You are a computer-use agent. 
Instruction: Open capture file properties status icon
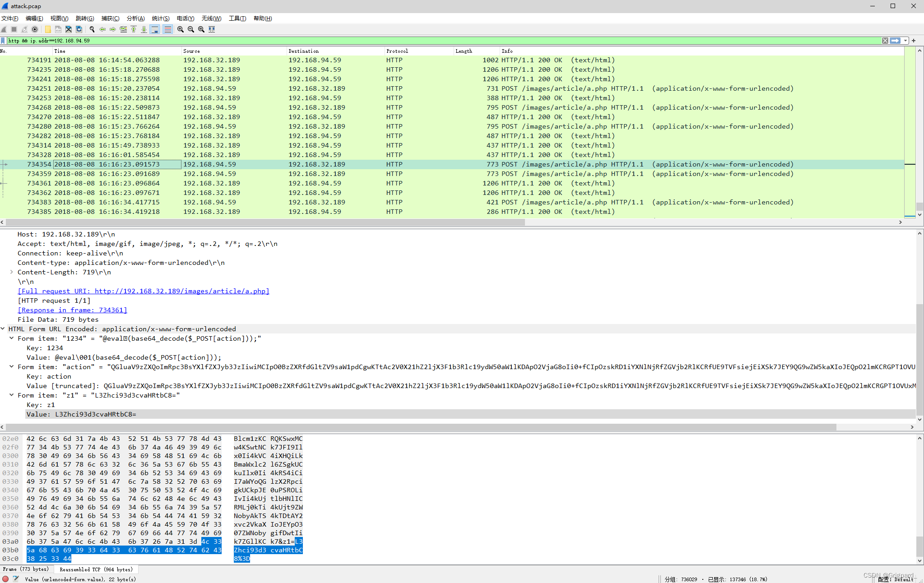[x=16, y=579]
